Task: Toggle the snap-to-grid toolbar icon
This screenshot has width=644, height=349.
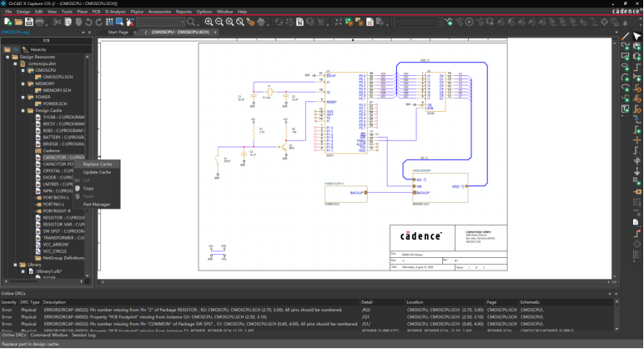Action: (x=109, y=22)
